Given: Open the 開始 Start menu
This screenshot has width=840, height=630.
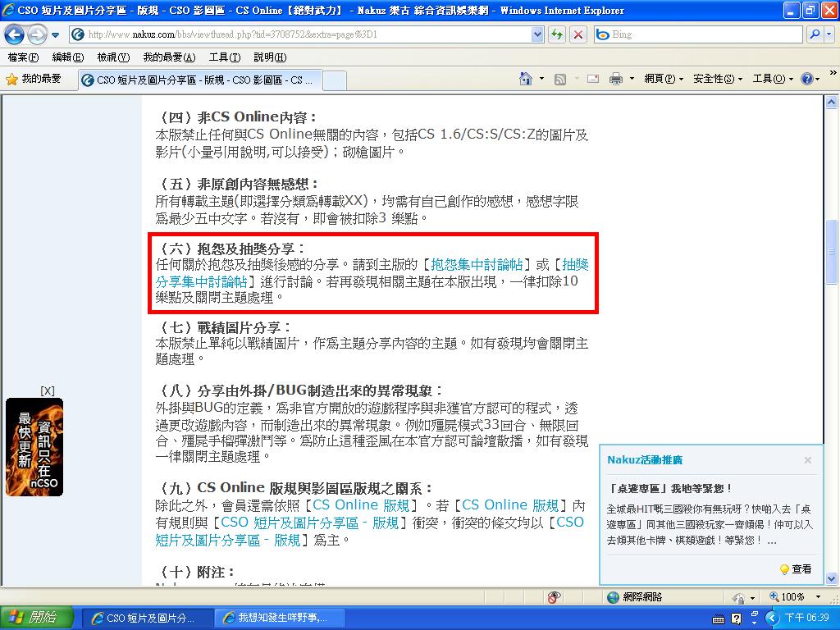Looking at the screenshot, I should pyautogui.click(x=35, y=618).
